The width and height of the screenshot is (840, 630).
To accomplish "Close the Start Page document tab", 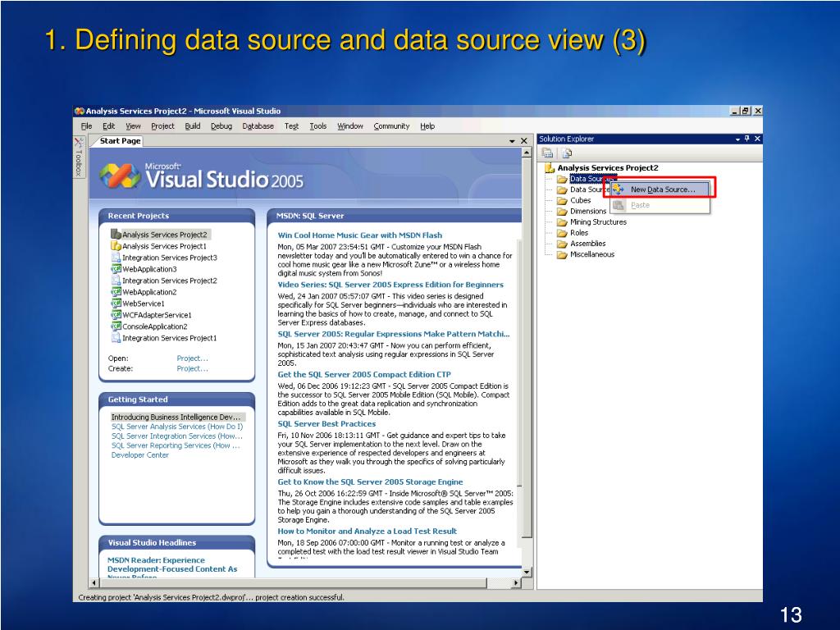I will click(x=524, y=141).
